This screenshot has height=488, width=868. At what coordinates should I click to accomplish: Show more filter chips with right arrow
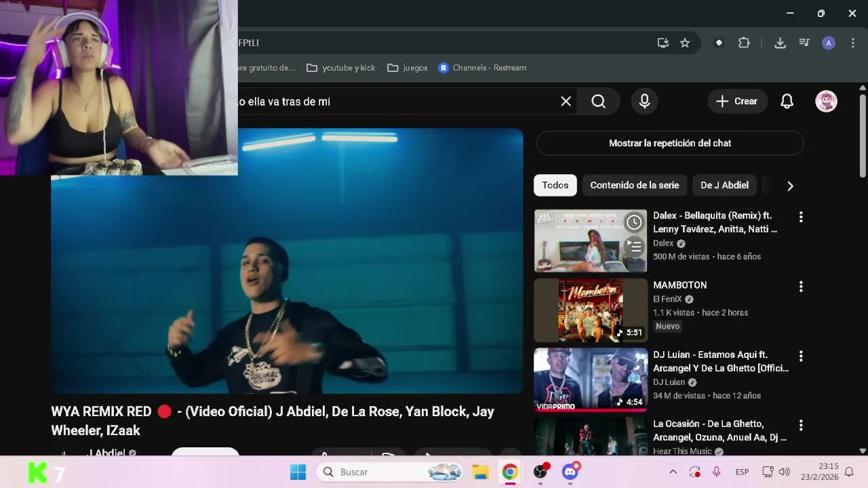pos(790,186)
